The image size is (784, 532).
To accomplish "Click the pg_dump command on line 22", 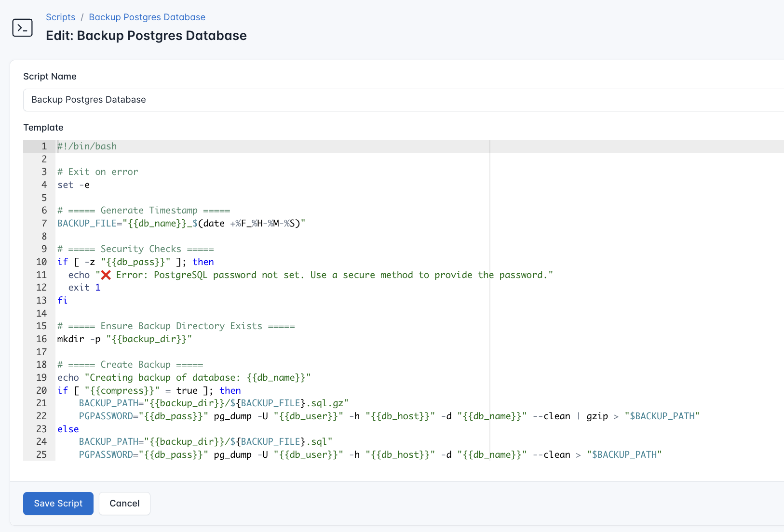I will [x=231, y=416].
